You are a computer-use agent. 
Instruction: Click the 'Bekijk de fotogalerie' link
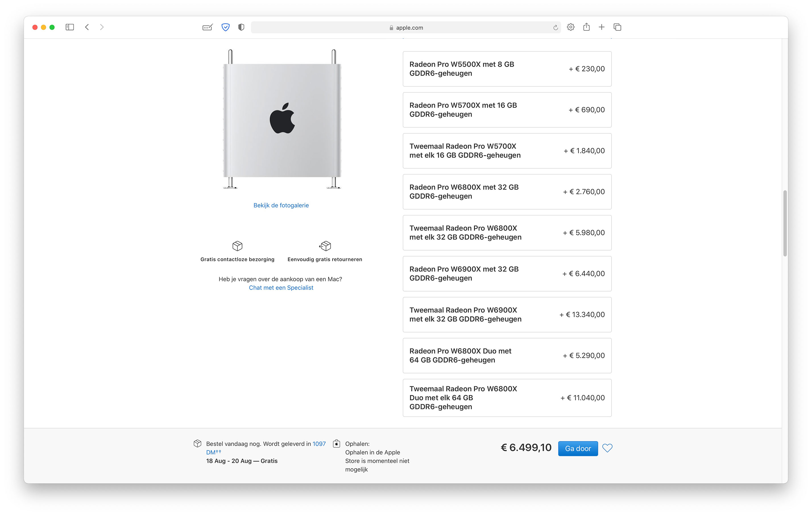(281, 205)
